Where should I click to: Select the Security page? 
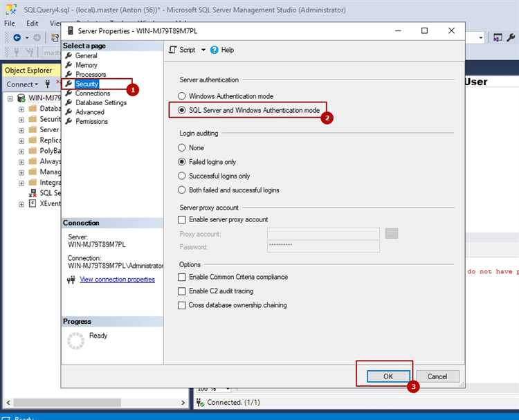pyautogui.click(x=86, y=84)
